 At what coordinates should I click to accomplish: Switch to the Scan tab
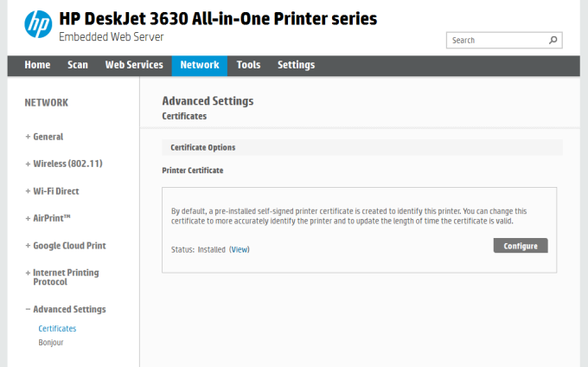[x=78, y=65]
